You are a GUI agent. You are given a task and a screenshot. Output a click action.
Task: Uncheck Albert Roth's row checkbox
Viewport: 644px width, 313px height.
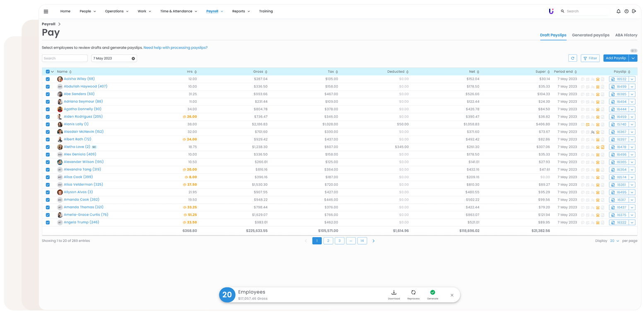pos(48,139)
